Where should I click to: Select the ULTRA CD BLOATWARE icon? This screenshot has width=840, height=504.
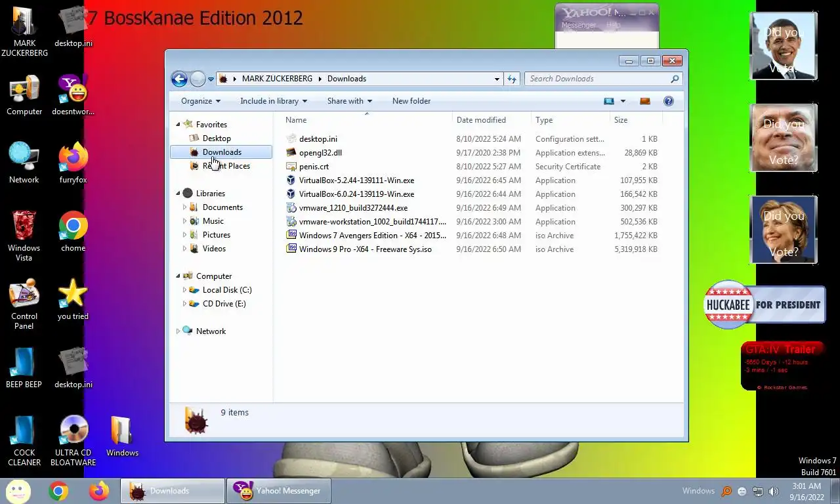pos(73,441)
